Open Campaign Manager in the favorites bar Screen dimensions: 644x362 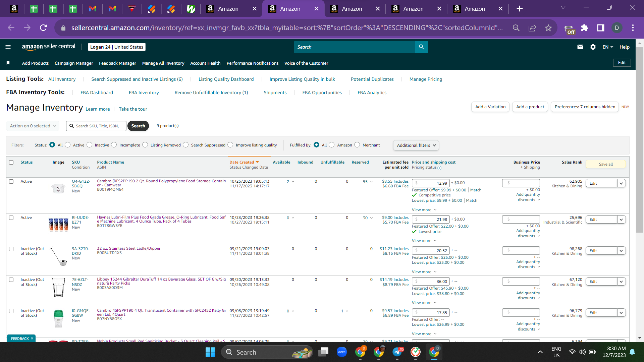tap(74, 63)
